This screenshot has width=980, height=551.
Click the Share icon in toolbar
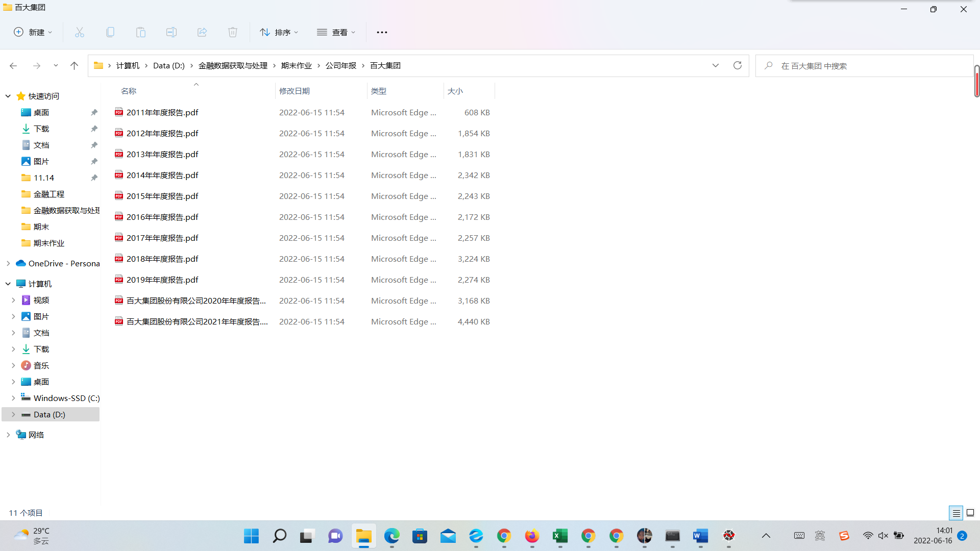point(202,32)
